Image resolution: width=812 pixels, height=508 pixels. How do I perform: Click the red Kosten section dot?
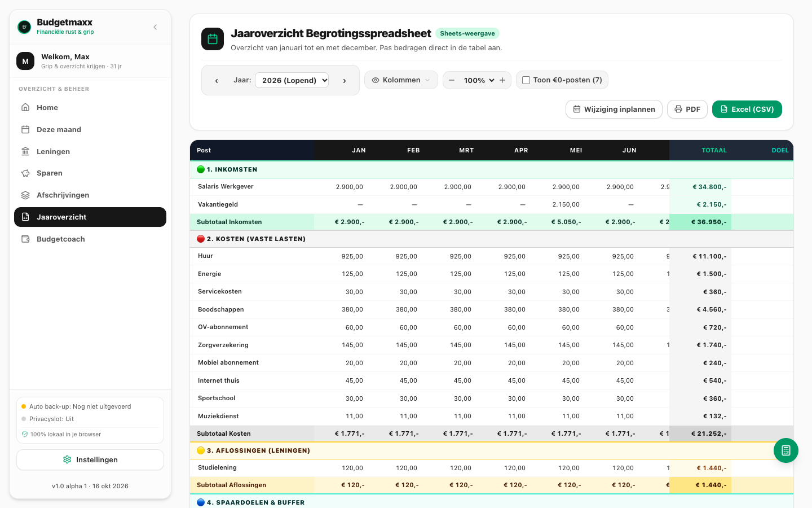click(201, 239)
